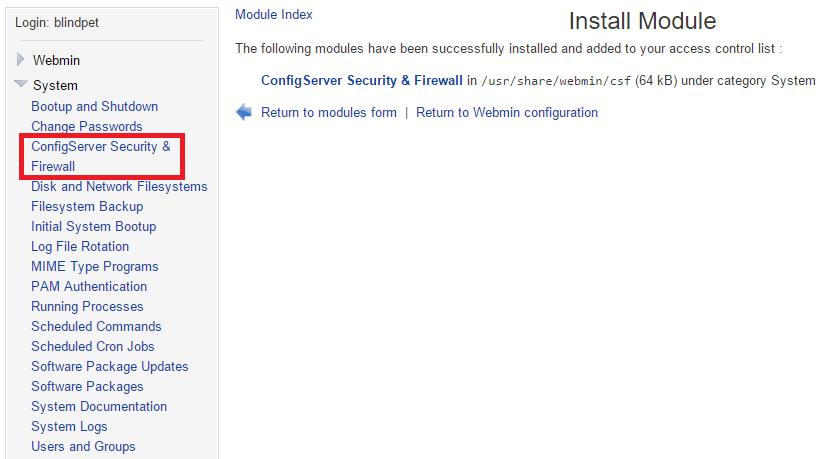This screenshot has width=837, height=459.
Task: Select Initial System Bootup
Action: 93,226
